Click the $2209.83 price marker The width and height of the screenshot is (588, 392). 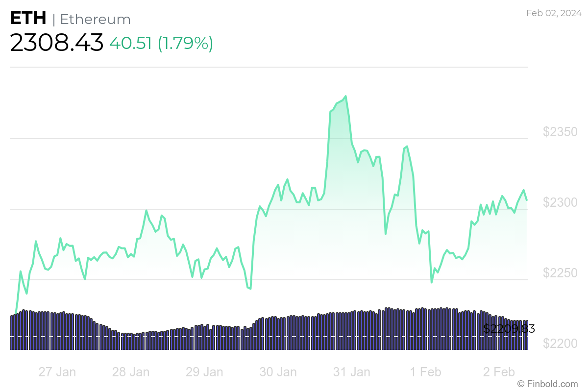tap(509, 329)
